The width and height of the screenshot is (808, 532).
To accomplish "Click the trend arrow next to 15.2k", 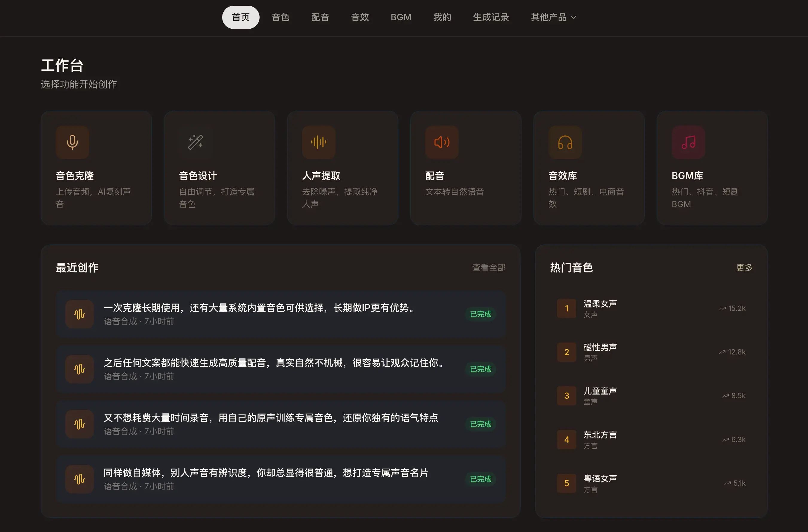I will tap(722, 308).
